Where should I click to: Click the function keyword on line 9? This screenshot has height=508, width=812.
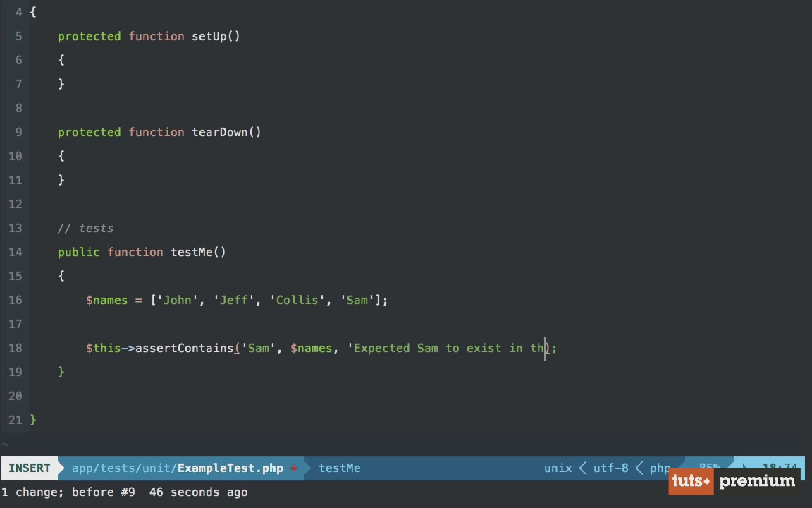coord(156,132)
